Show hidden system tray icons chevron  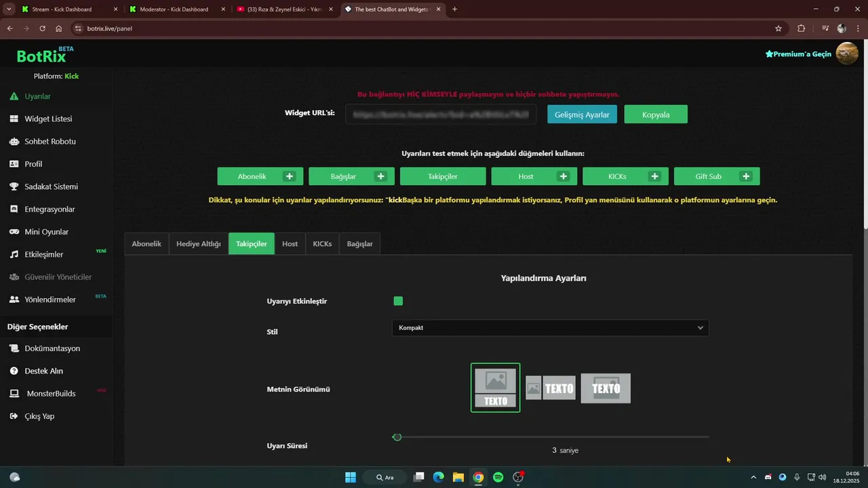[753, 477]
